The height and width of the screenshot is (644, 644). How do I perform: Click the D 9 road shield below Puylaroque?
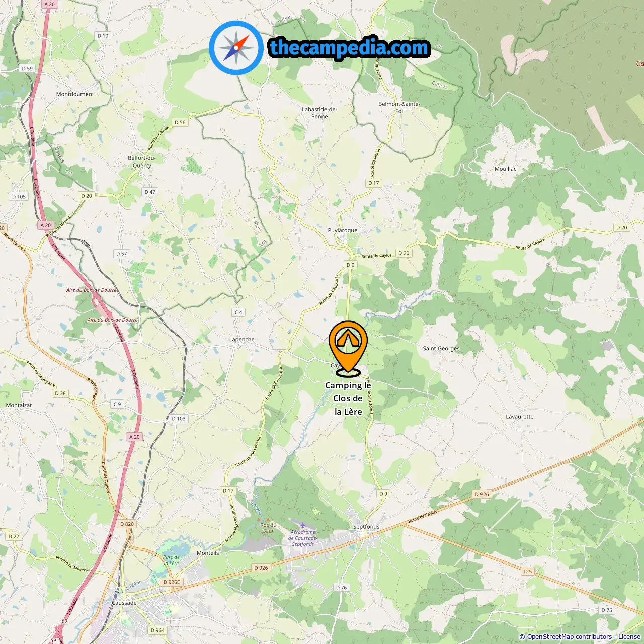(x=351, y=265)
